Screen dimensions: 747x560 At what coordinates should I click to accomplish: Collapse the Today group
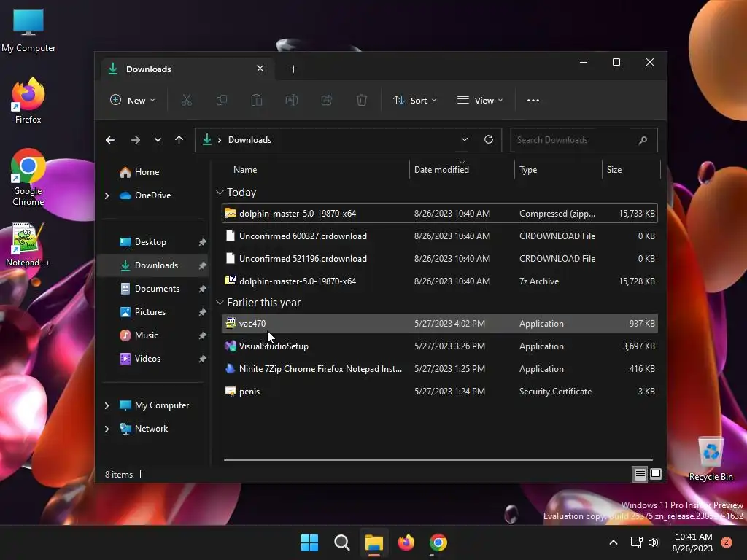click(x=220, y=192)
